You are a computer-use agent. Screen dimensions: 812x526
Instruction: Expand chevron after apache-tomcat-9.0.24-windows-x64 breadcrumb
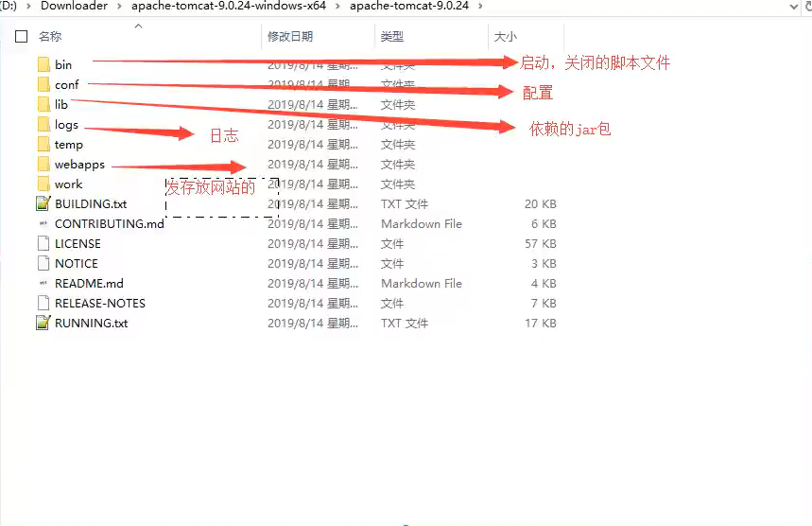(x=338, y=7)
